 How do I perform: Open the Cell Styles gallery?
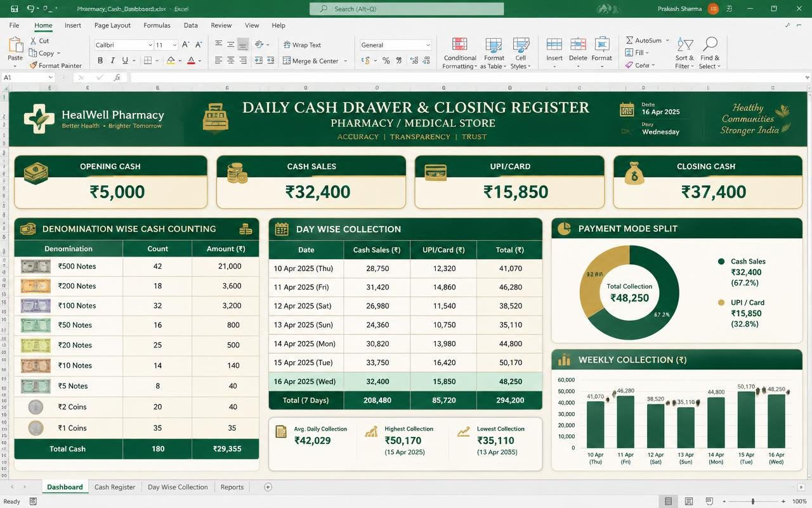(x=521, y=53)
